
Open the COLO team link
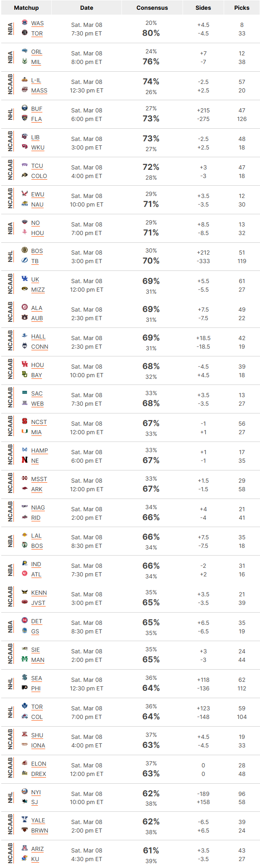[x=39, y=176]
